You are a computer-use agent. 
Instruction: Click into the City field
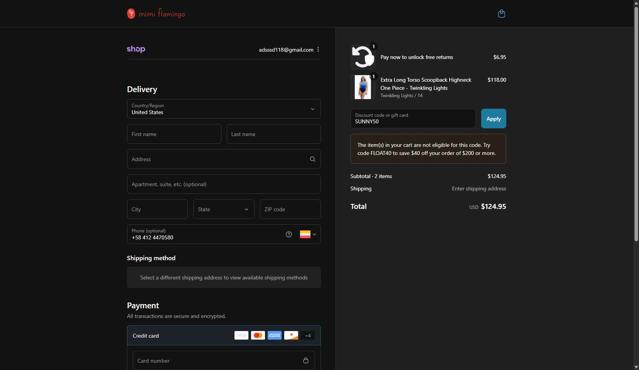[x=157, y=209]
